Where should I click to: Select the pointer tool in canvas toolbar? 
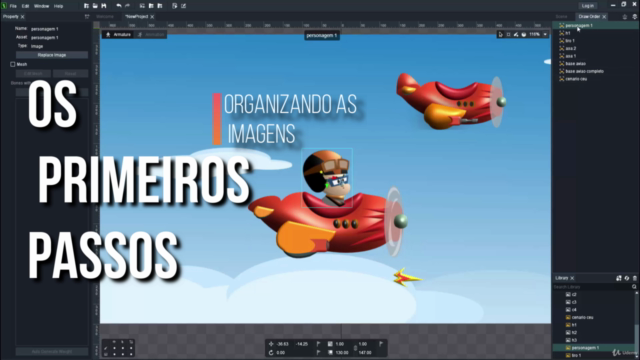501,35
